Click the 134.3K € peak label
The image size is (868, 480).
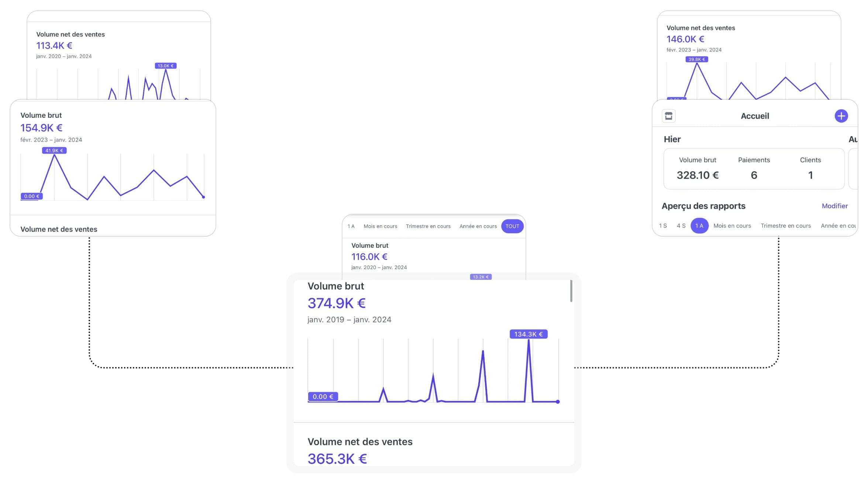(x=528, y=334)
